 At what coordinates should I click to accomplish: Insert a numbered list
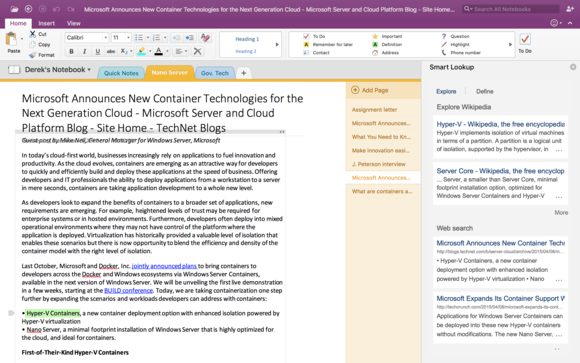coord(156,38)
